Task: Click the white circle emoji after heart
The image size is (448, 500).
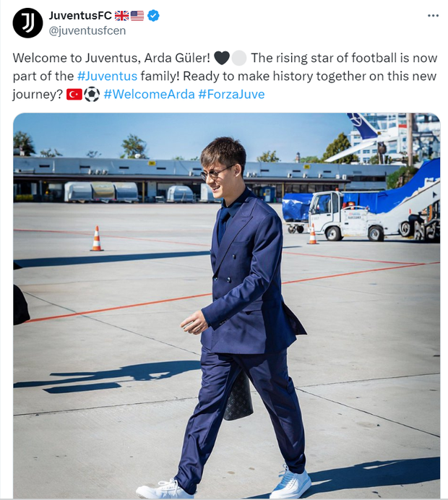Action: point(239,59)
